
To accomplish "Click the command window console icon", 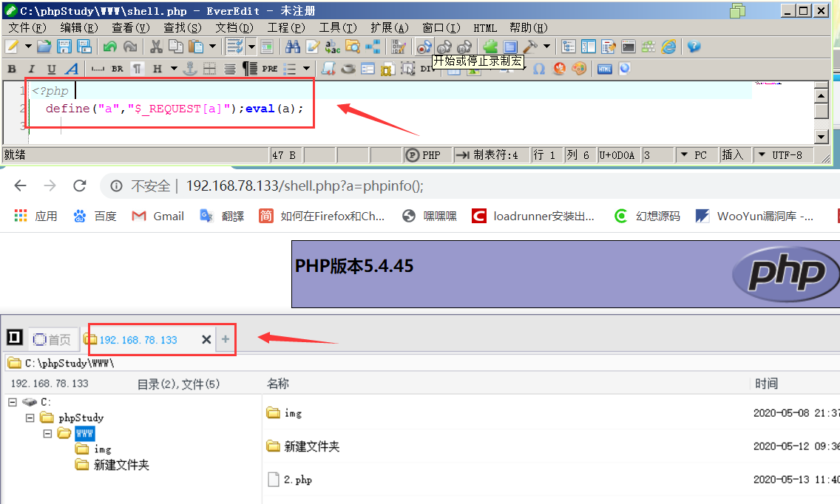I will (x=629, y=47).
